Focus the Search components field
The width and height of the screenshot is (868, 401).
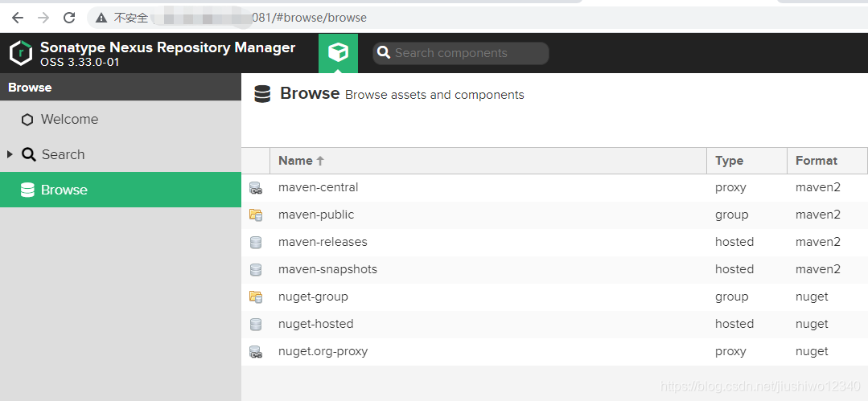click(461, 53)
